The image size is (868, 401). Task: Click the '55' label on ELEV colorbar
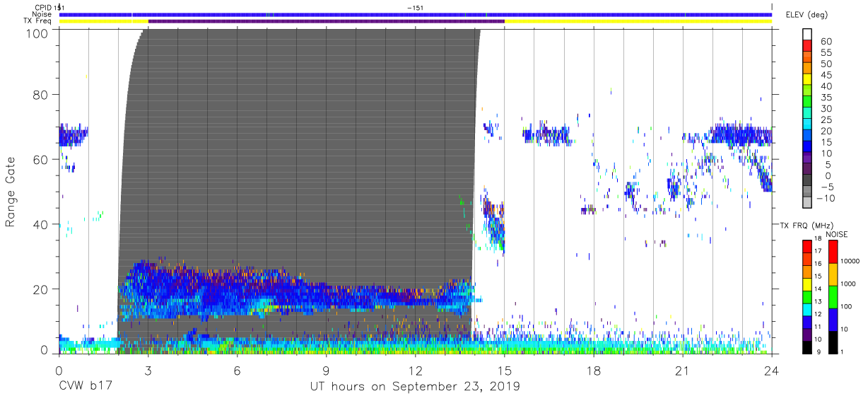point(826,52)
